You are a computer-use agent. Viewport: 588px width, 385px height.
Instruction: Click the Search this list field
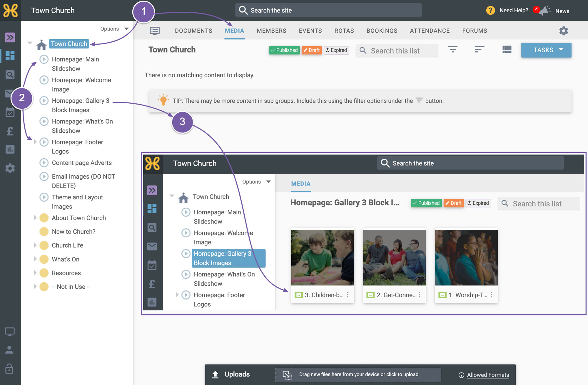tap(397, 51)
